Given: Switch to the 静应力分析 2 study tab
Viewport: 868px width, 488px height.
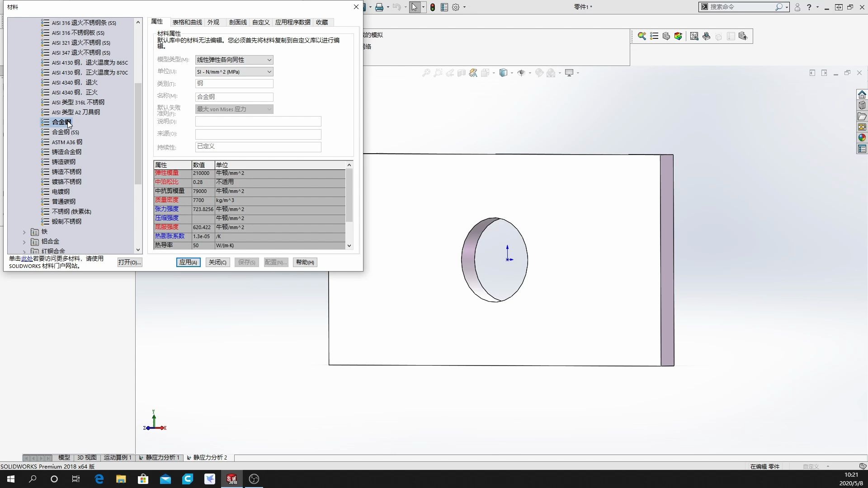Looking at the screenshot, I should pyautogui.click(x=208, y=457).
